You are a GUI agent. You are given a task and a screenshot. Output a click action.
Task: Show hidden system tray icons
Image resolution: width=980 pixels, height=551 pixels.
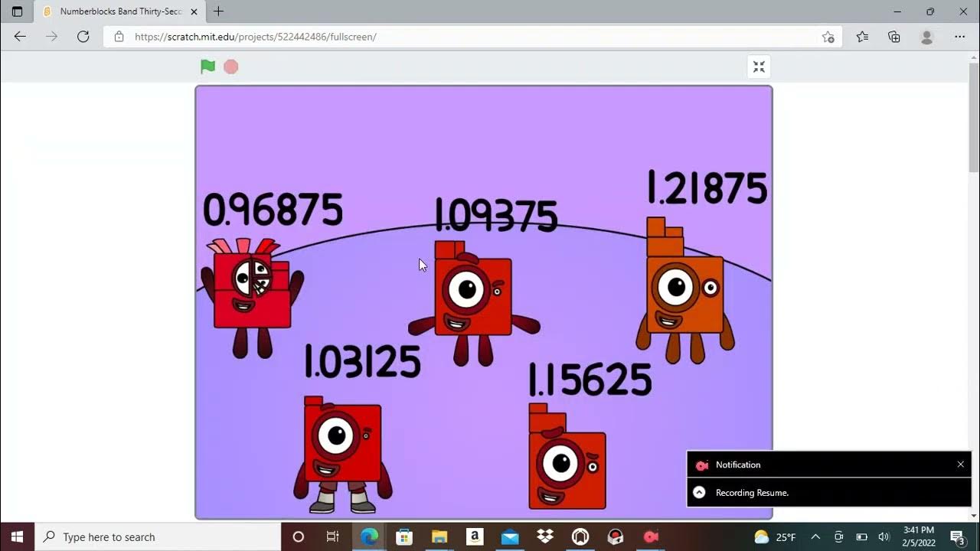click(x=815, y=536)
